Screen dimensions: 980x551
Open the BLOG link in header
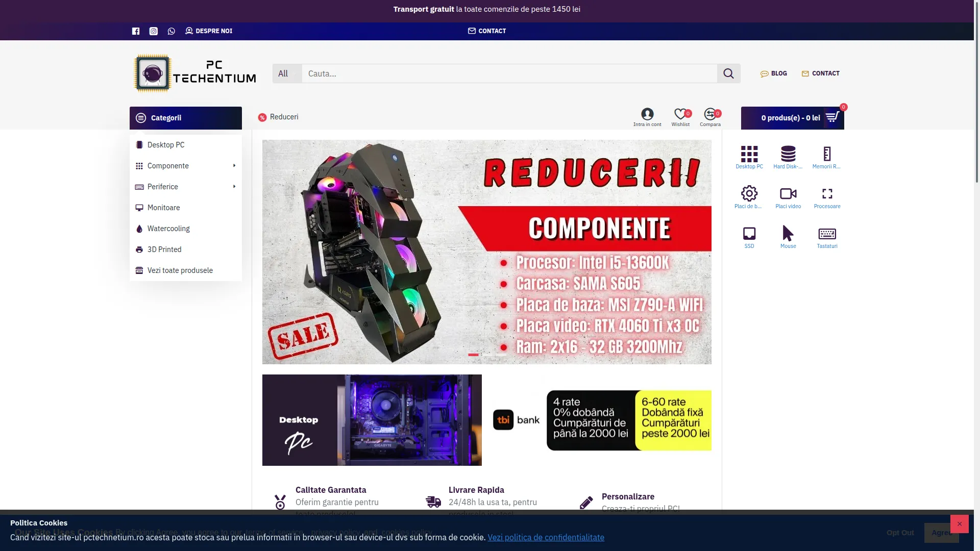[773, 73]
